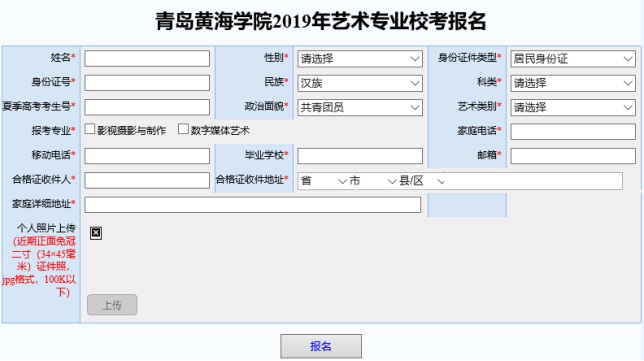Open the 艺术类别 selection dropdown

[573, 107]
